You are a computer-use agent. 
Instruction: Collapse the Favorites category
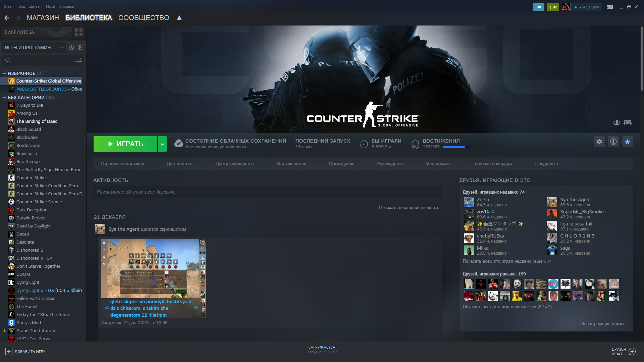(x=5, y=73)
